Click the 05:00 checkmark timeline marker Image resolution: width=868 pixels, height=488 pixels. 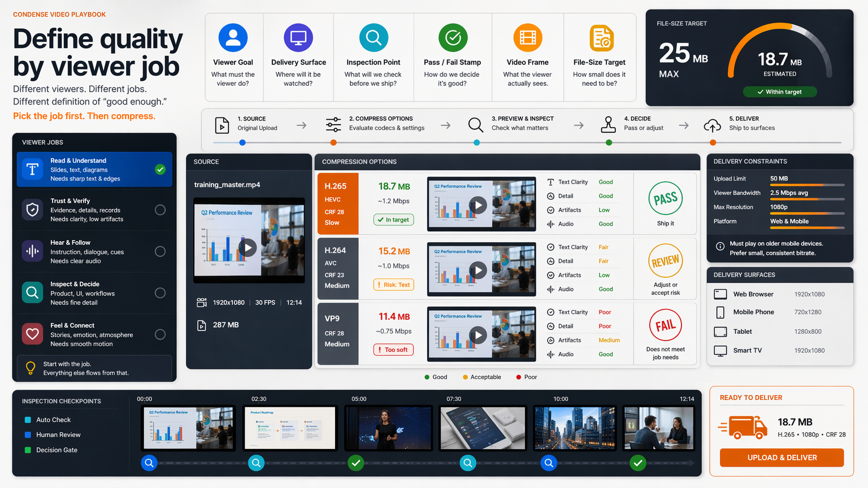click(x=355, y=463)
